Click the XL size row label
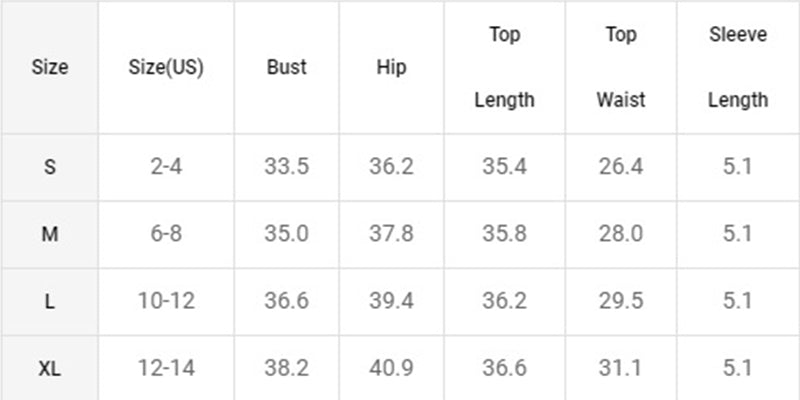 pos(50,368)
